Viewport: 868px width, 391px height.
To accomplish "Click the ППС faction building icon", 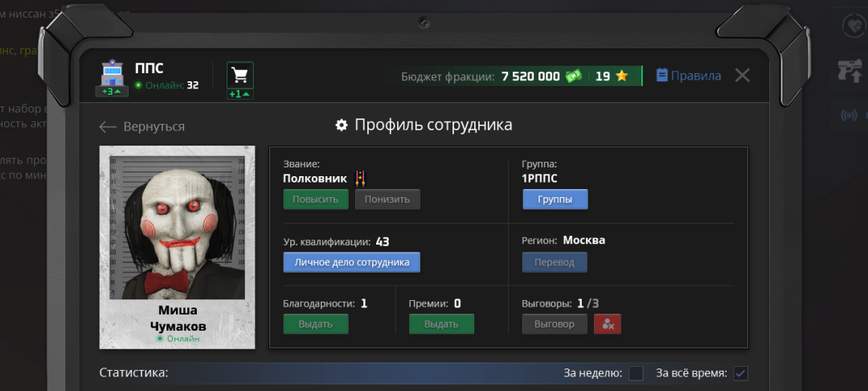I will (112, 74).
